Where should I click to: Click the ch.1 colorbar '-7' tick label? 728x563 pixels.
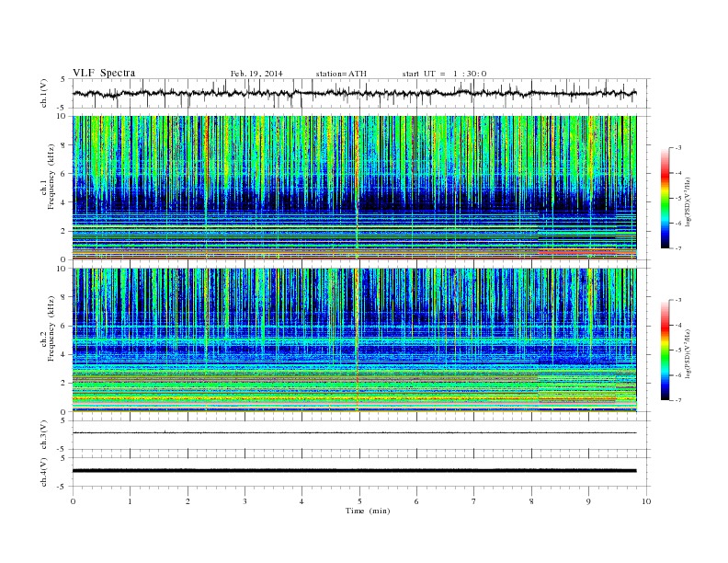[678, 248]
